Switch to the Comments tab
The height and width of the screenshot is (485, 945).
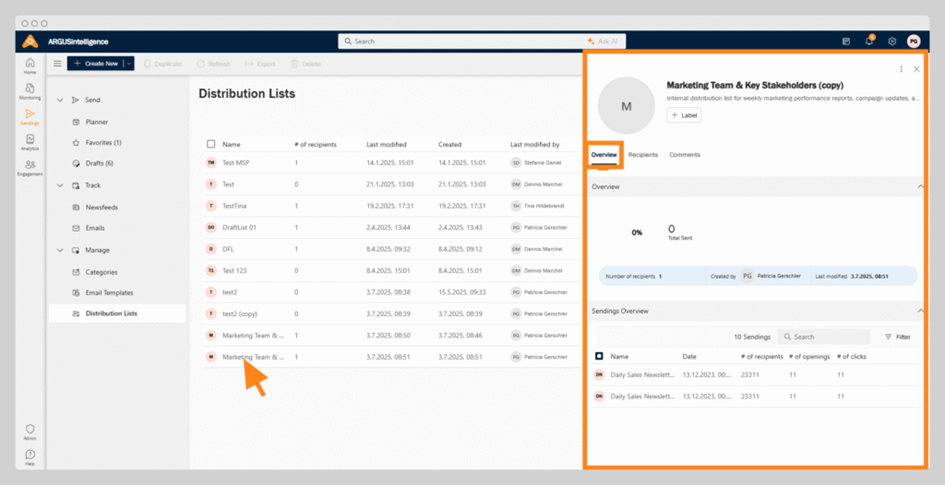point(685,155)
